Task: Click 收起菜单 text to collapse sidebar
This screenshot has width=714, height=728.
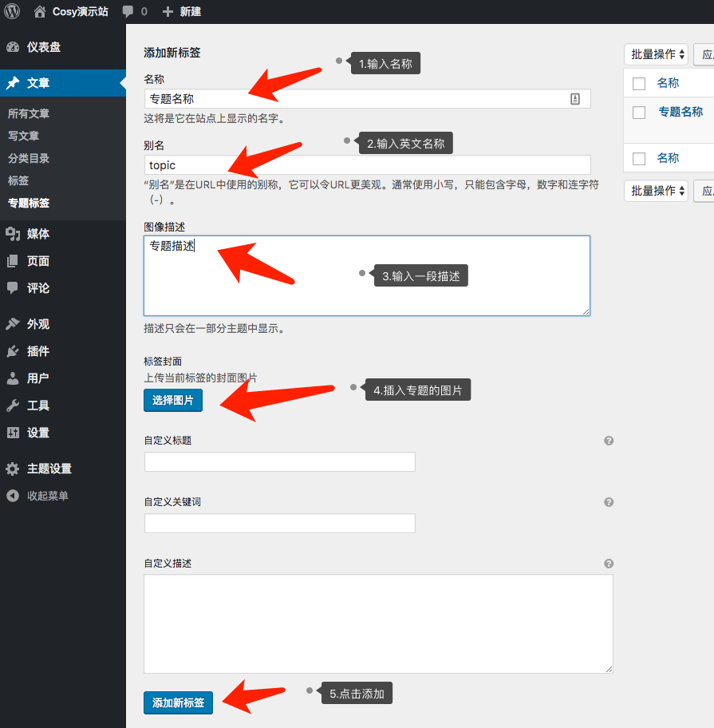Action: click(x=47, y=496)
